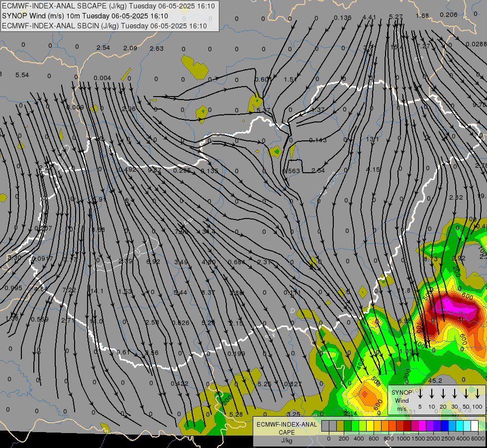
Task: Click the 0.684 value on the map
Action: point(236,262)
